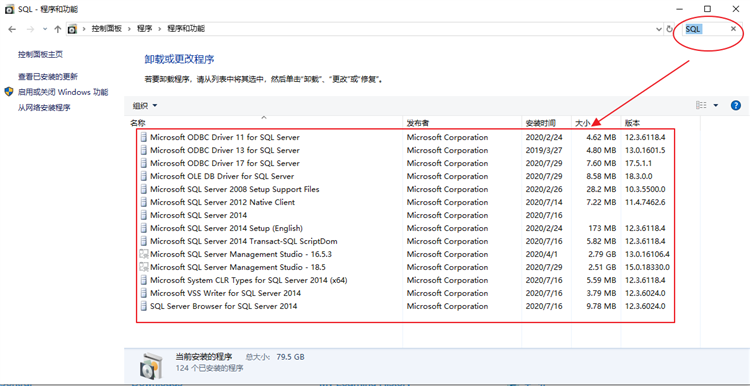The height and width of the screenshot is (386, 750).
Task: Select Microsoft ODBC Driver 11 for SQL Server
Action: [x=225, y=137]
